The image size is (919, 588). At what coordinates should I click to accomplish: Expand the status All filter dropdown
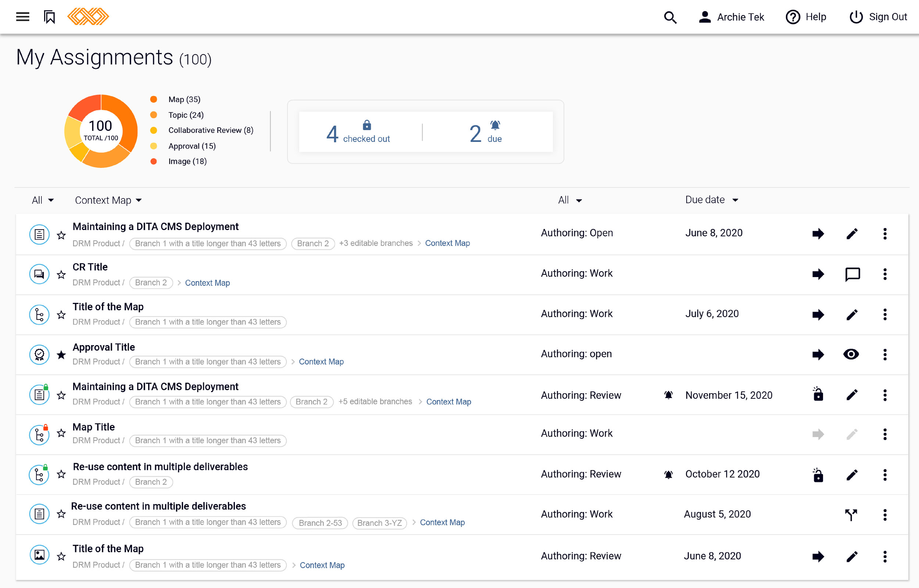pyautogui.click(x=570, y=200)
